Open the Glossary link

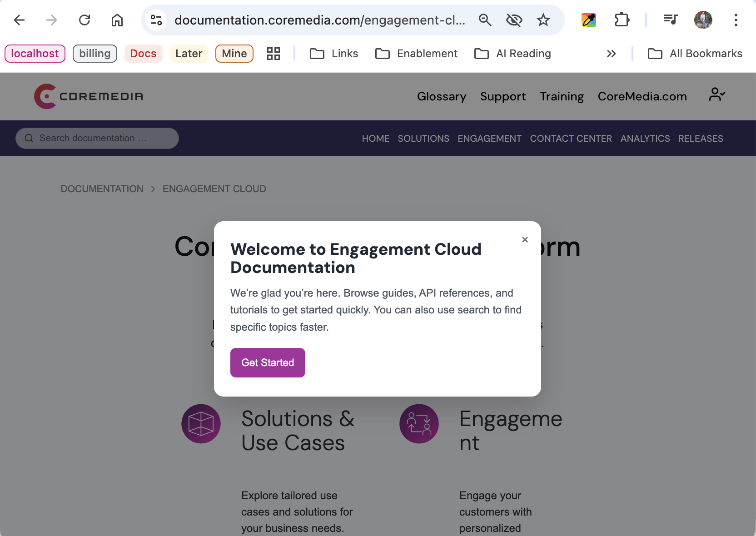click(442, 96)
